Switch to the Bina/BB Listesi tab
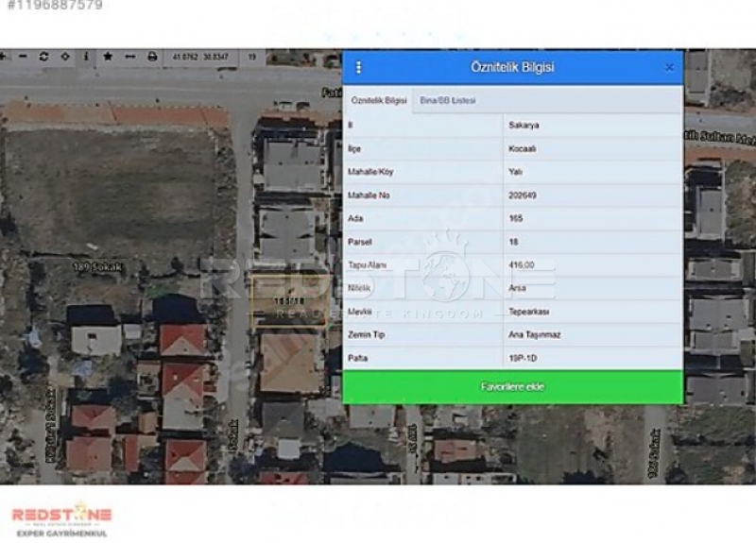 [x=448, y=100]
